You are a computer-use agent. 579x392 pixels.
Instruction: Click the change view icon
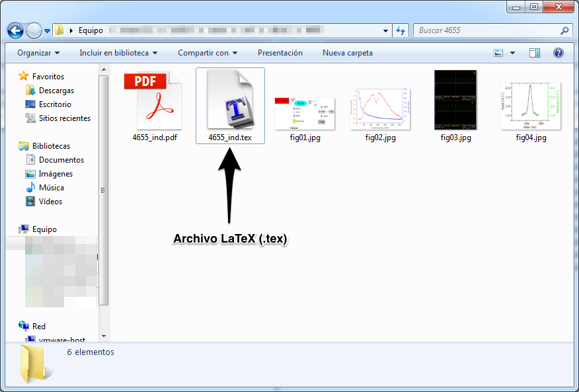(499, 53)
